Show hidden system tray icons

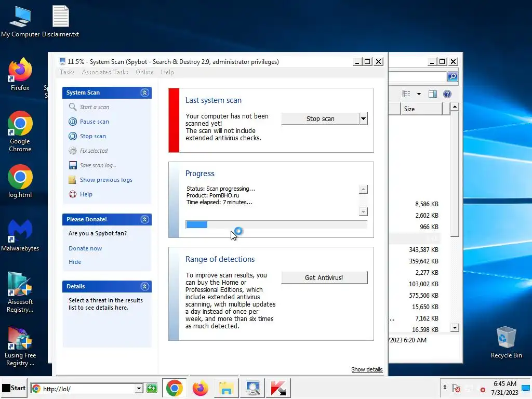[x=445, y=387]
